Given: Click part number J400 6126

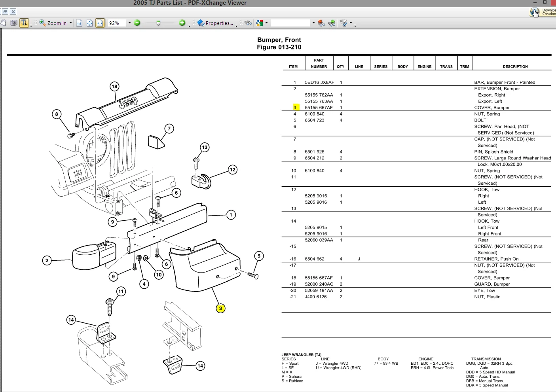Looking at the screenshot, I should [x=316, y=297].
